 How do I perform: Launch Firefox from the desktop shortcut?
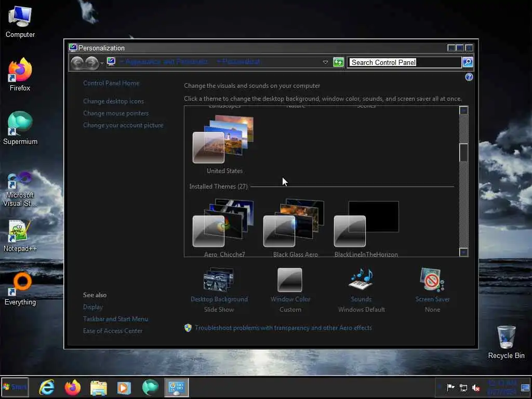pyautogui.click(x=20, y=75)
